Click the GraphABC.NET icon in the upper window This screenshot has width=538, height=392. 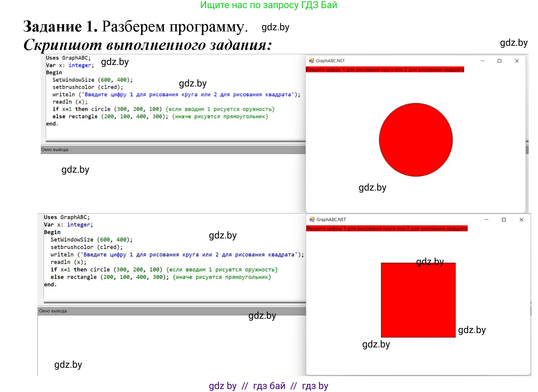click(x=312, y=61)
